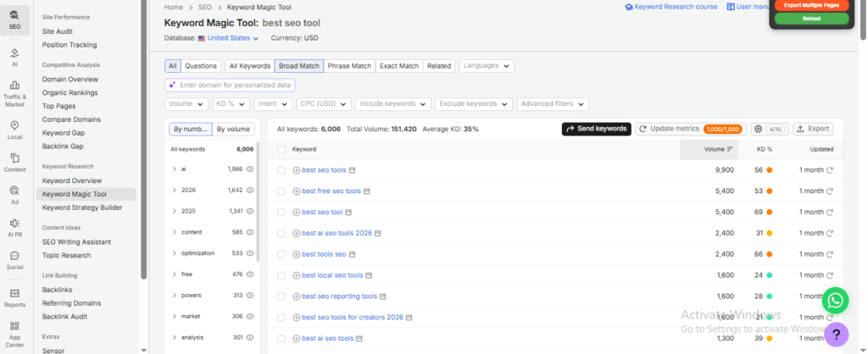Check the select-all keywords checkbox
The height and width of the screenshot is (354, 868).
281,149
